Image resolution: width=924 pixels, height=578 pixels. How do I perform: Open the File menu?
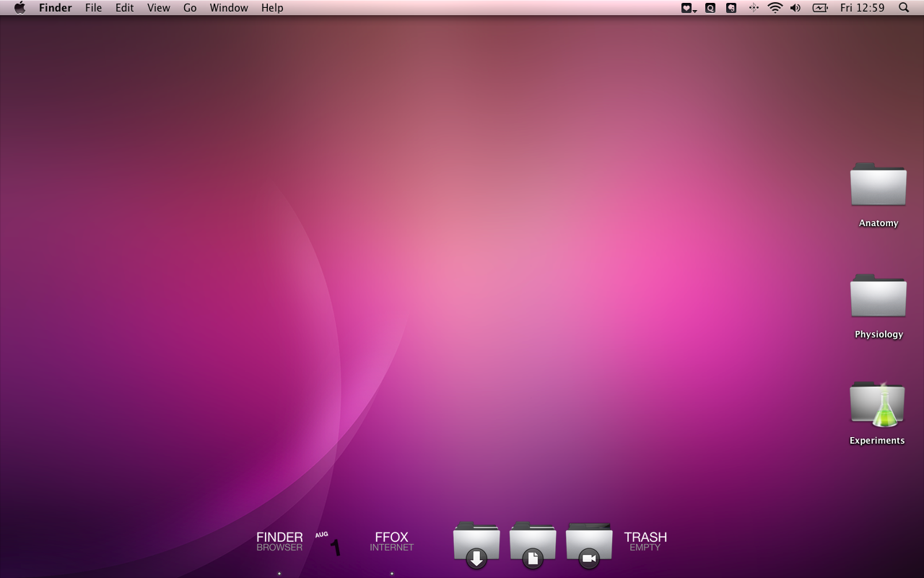(93, 8)
